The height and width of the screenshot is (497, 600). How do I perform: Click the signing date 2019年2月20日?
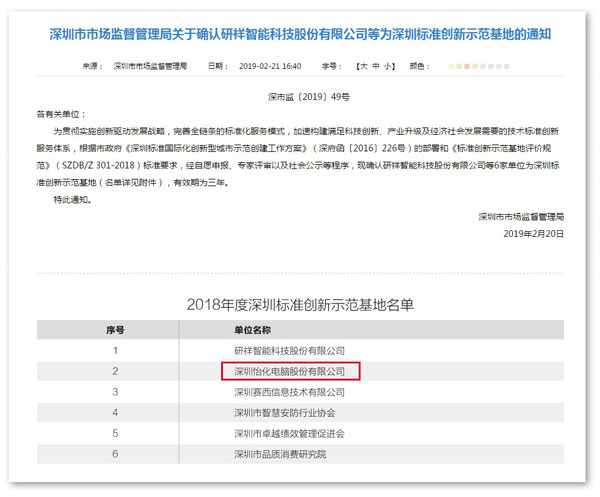(x=533, y=233)
